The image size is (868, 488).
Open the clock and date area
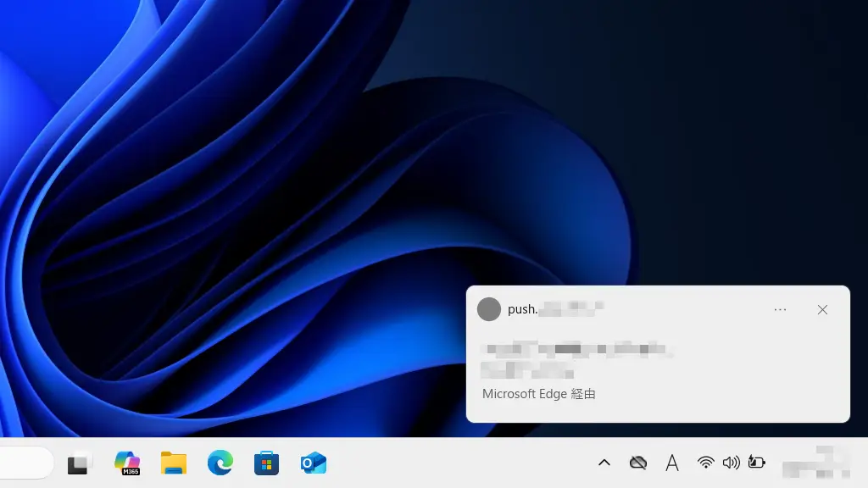[x=815, y=463]
